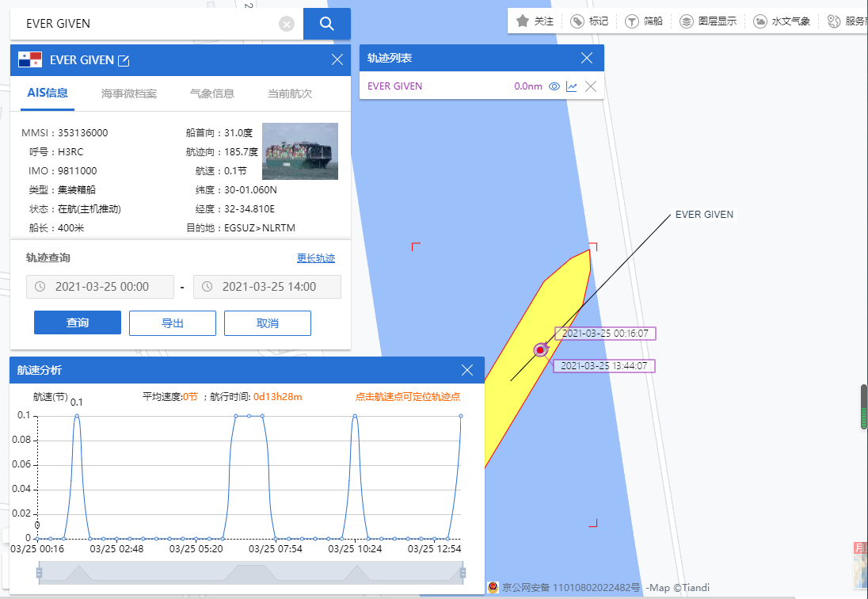Click the MMSI value 353136000

(x=83, y=133)
